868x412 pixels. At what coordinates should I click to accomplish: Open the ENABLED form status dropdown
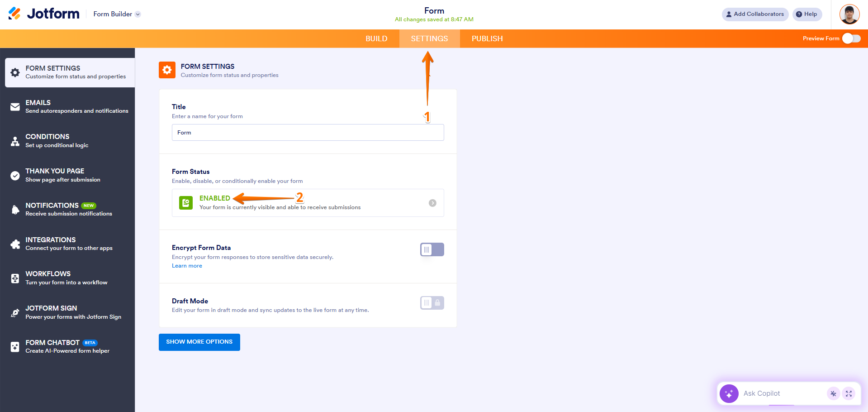pyautogui.click(x=308, y=203)
